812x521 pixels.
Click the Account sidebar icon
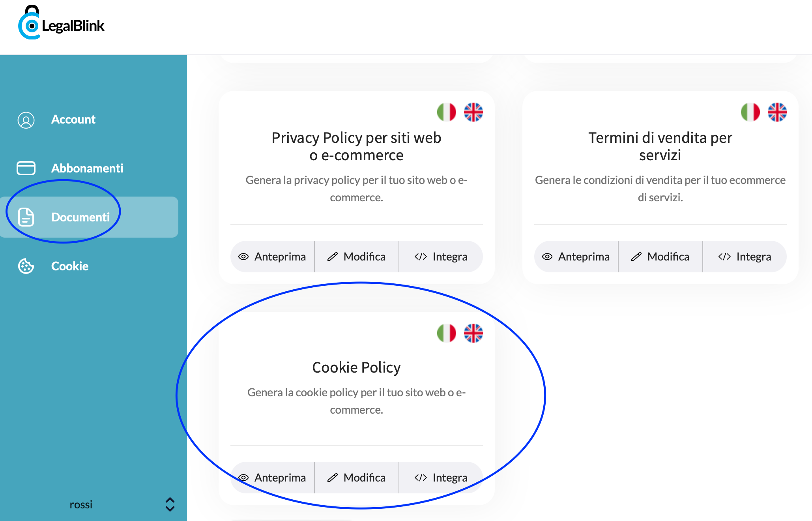26,119
